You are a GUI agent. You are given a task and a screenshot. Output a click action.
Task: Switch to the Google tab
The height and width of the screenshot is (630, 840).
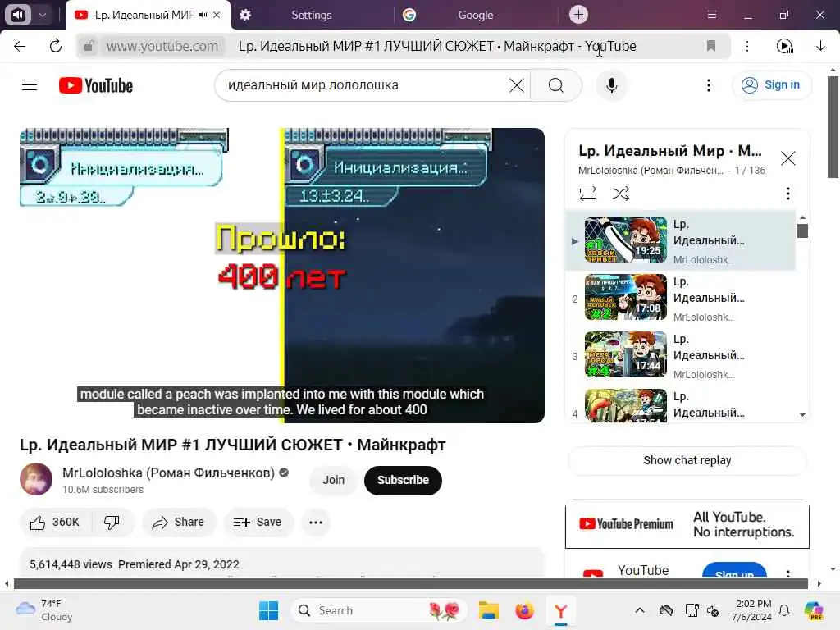tap(475, 15)
